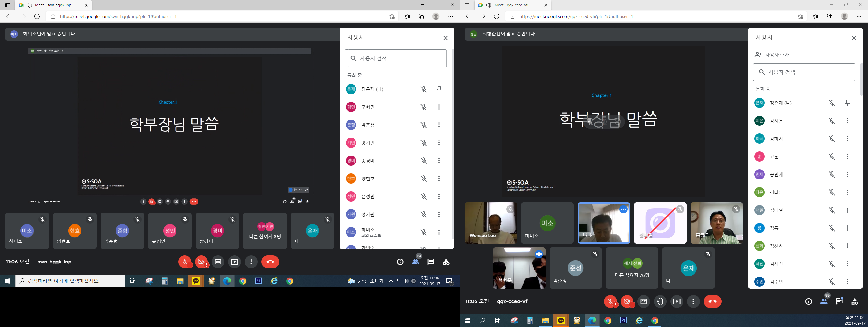Open more options menu for 강지은

point(848,121)
